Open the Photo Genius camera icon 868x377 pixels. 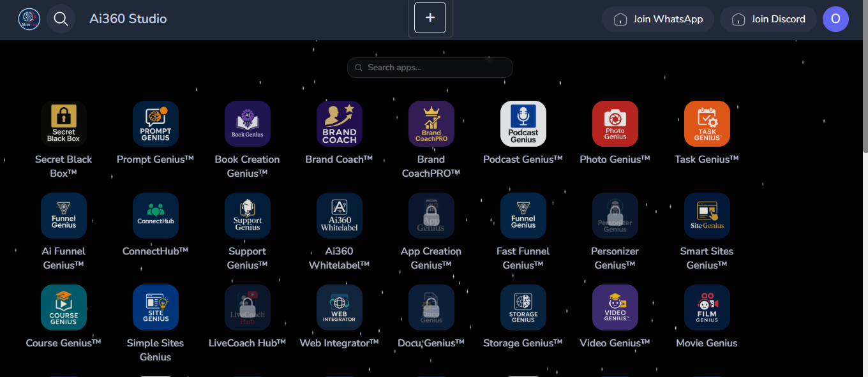[x=615, y=124]
